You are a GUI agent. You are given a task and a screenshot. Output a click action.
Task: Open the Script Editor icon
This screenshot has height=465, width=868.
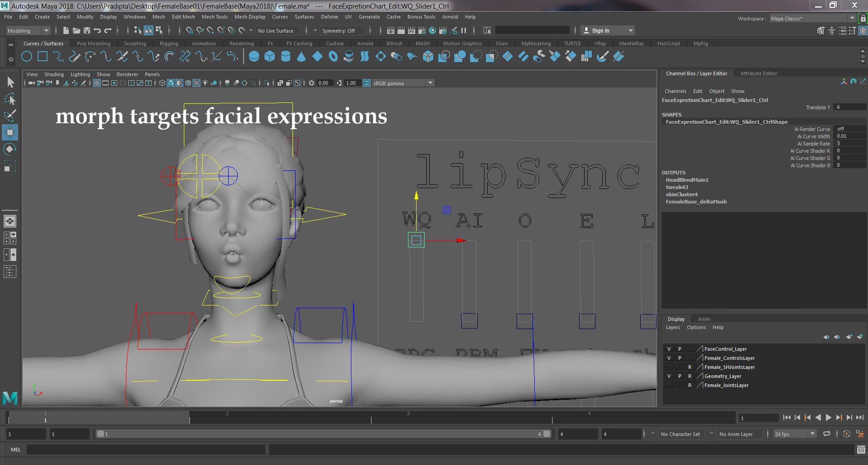pos(861,450)
